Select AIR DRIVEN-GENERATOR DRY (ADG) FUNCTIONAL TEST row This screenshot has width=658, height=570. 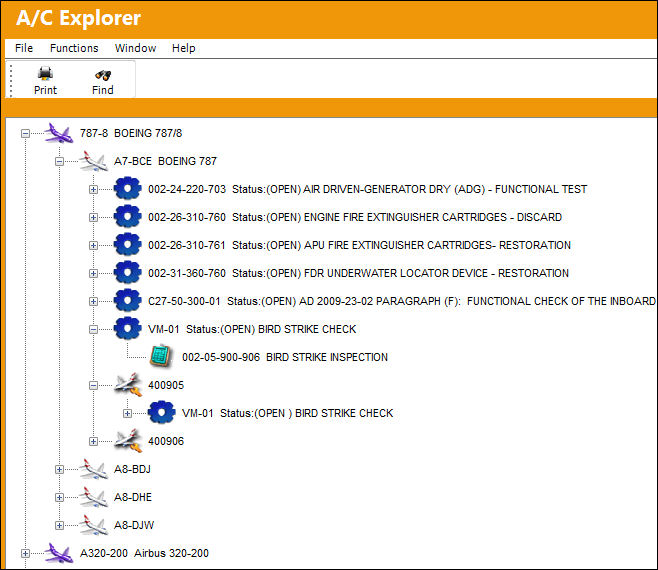(368, 189)
